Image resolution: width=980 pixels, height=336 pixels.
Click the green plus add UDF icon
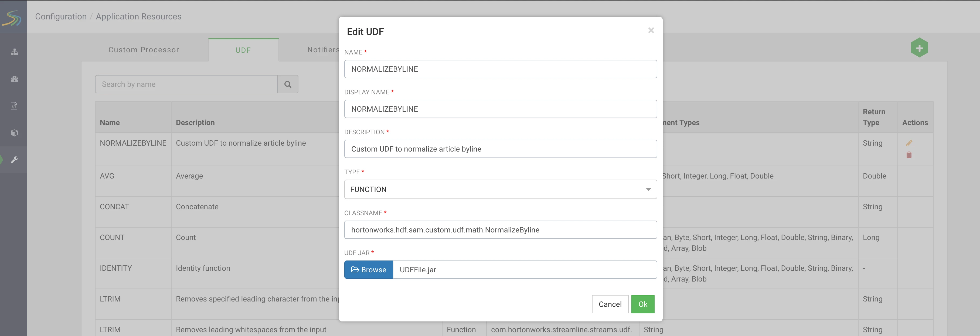[x=919, y=48]
